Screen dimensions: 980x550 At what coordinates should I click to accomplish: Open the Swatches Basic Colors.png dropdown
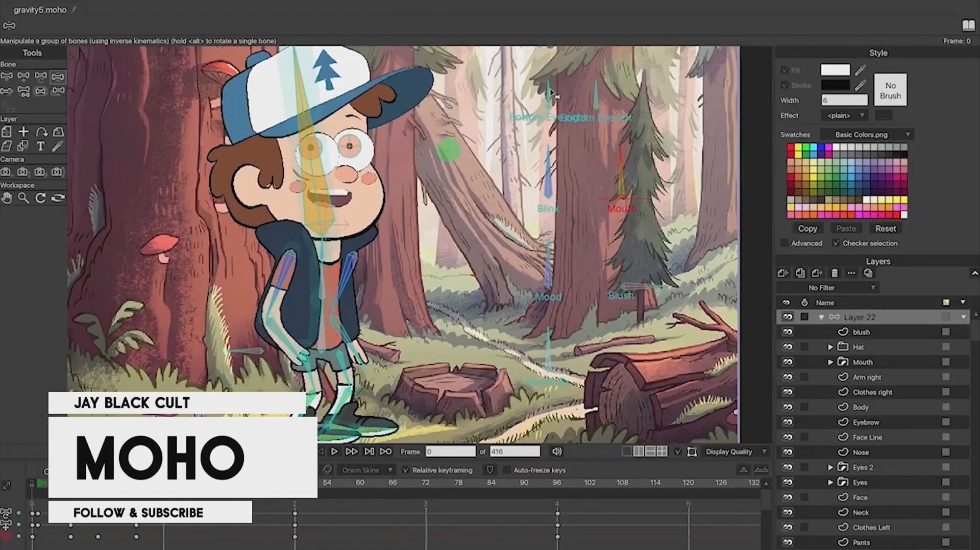coord(867,135)
